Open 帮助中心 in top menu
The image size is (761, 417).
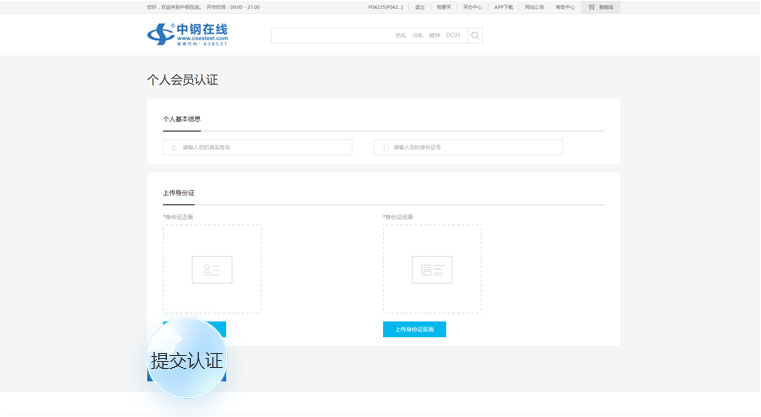[565, 7]
